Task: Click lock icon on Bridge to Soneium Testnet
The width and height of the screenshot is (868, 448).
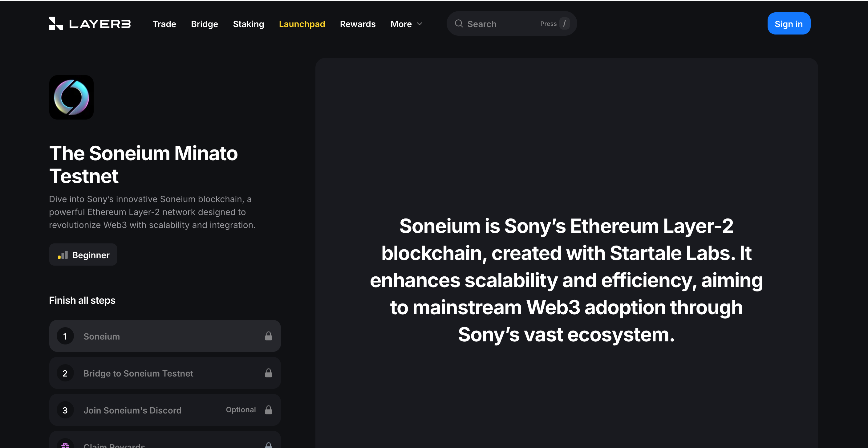Action: pyautogui.click(x=269, y=373)
